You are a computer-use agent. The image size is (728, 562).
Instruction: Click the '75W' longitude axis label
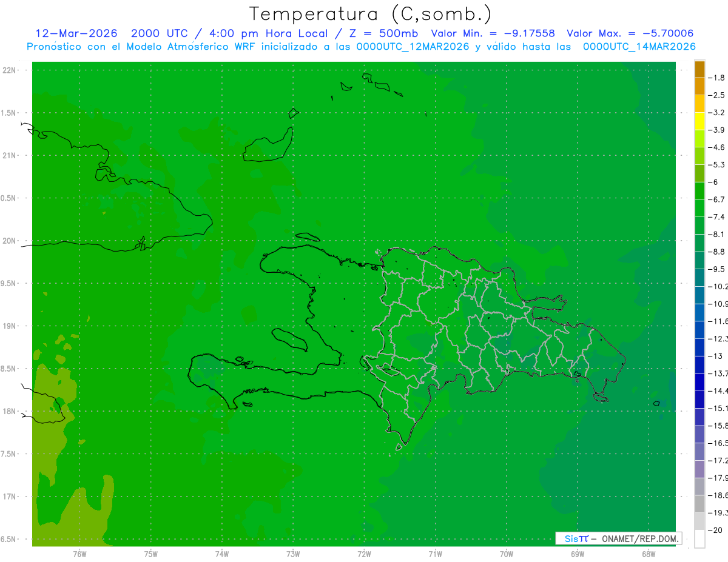click(x=150, y=554)
